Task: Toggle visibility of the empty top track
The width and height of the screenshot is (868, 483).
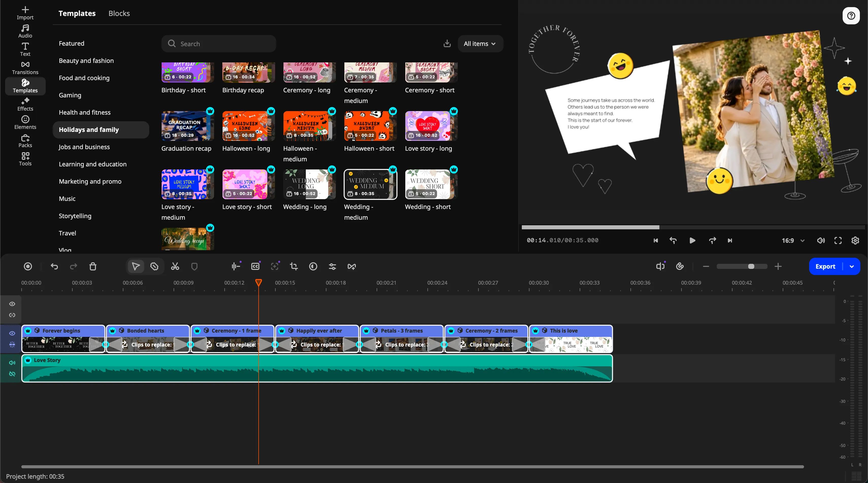Action: (x=12, y=304)
